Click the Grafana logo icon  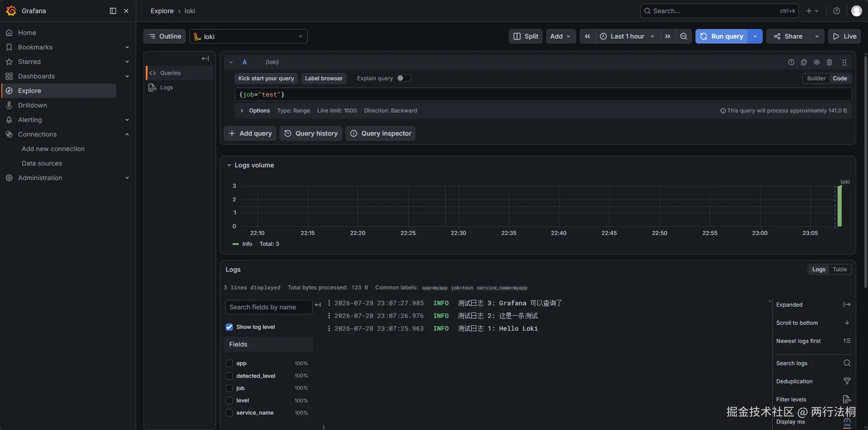11,11
